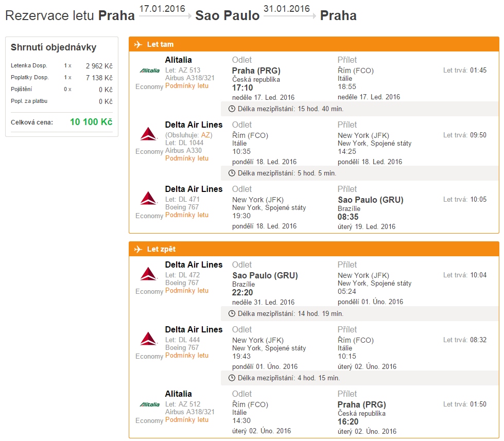Click the flight duration Let trvá: 10:05

coord(465,199)
